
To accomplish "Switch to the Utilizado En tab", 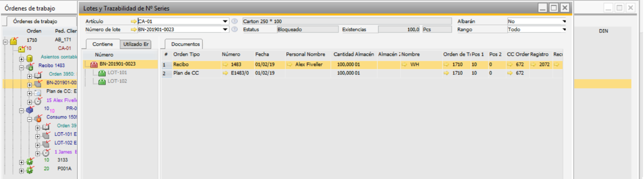I will (x=136, y=44).
